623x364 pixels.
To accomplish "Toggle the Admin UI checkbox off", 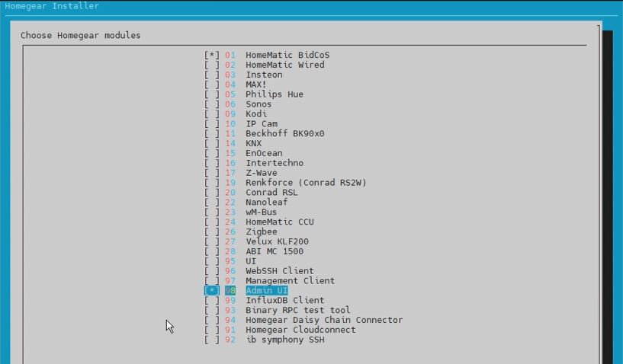I will [212, 291].
